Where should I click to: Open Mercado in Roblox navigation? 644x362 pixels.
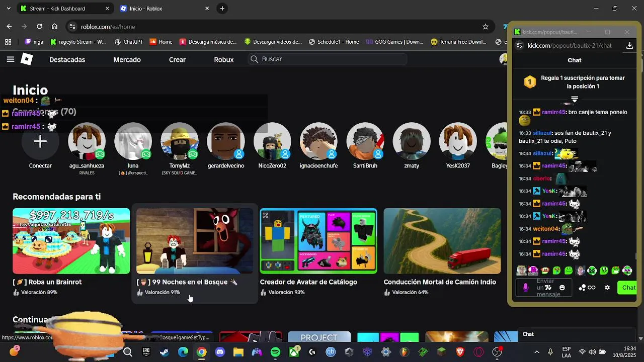127,59
